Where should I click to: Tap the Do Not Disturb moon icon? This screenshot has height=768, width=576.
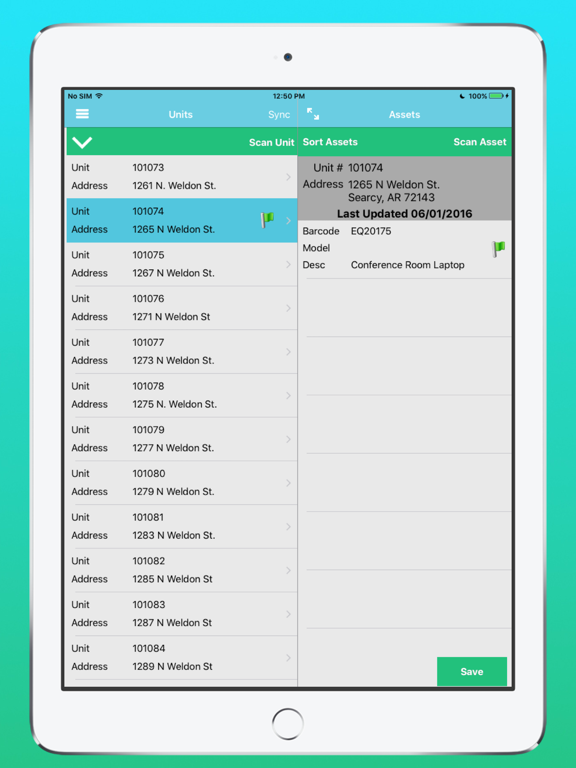(x=462, y=96)
